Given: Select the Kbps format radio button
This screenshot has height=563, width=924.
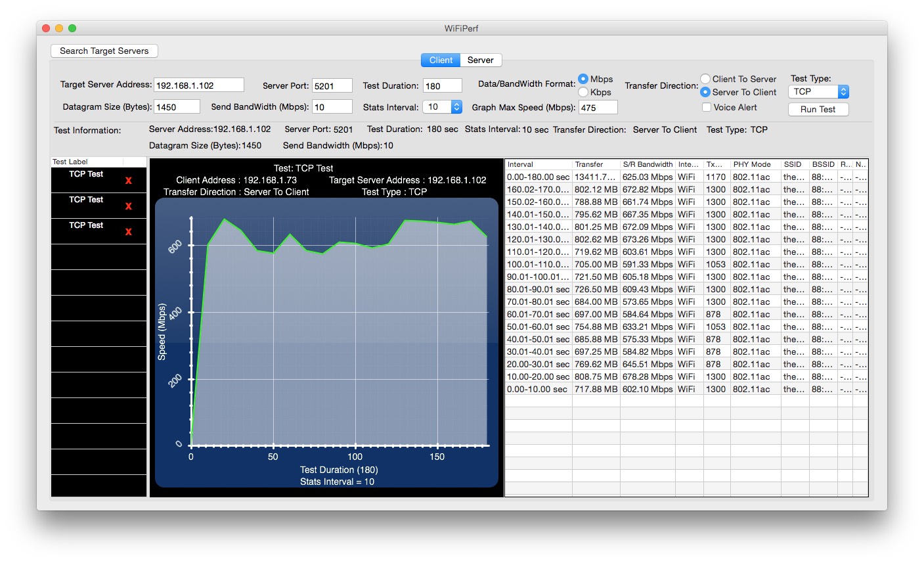Looking at the screenshot, I should [x=583, y=92].
